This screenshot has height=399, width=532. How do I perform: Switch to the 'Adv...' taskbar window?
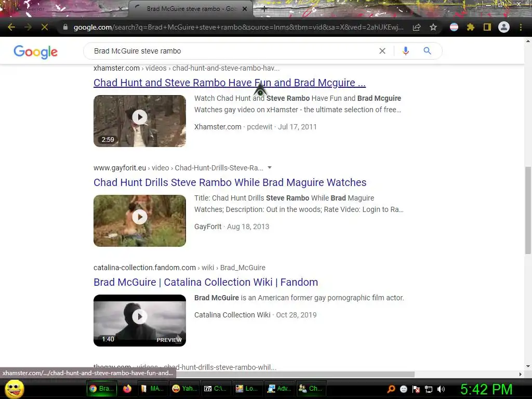click(279, 389)
